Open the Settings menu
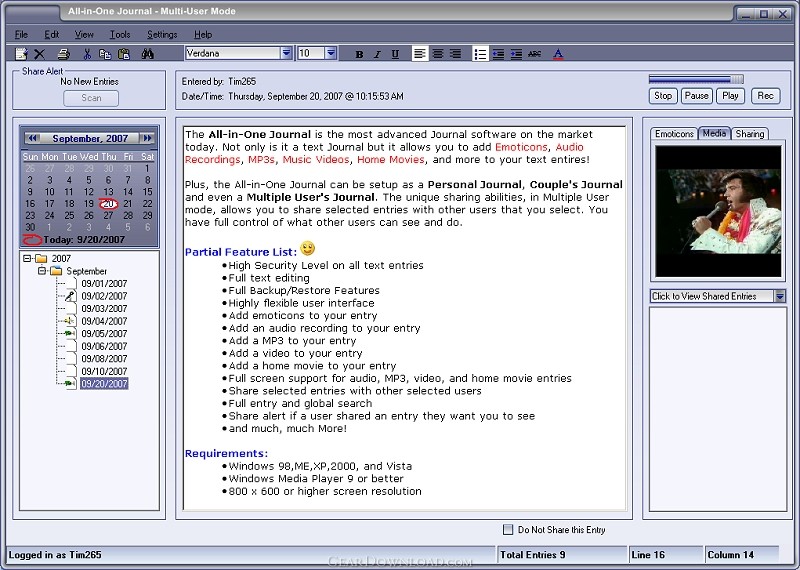Image resolution: width=800 pixels, height=570 pixels. [162, 35]
